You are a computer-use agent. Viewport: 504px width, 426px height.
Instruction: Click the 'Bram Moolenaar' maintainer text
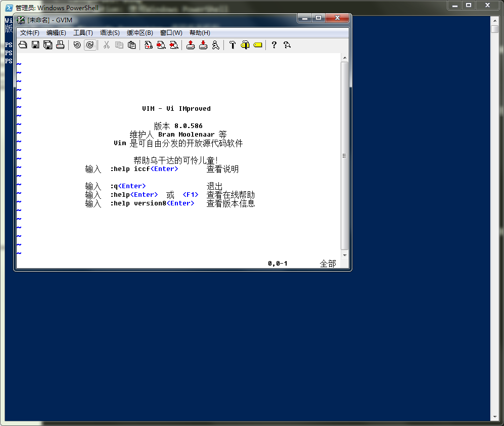tap(187, 135)
